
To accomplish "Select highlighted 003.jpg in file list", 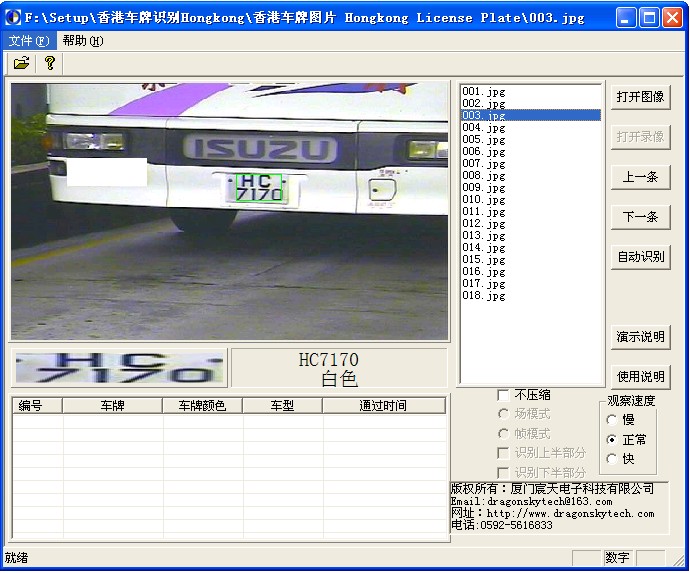I will 531,115.
